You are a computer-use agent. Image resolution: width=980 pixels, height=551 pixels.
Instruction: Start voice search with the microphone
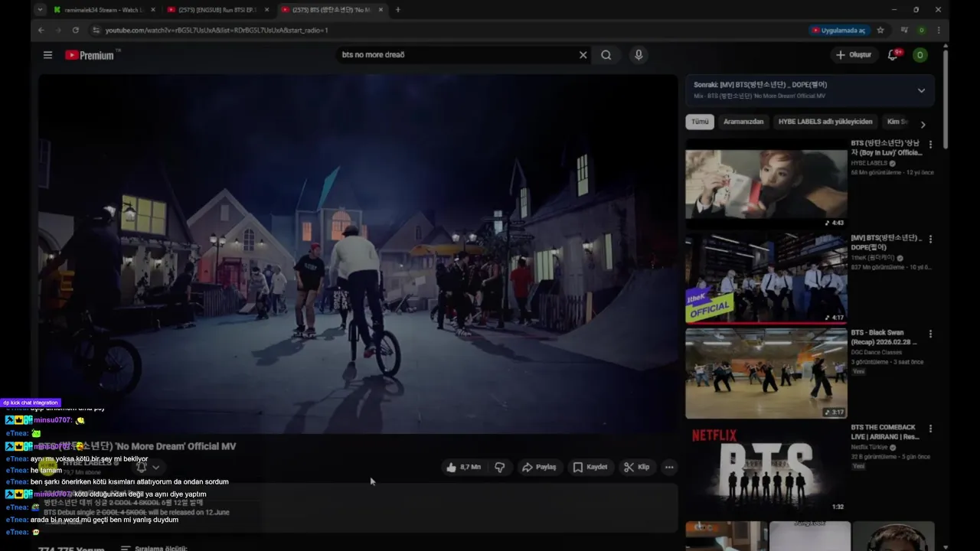click(x=639, y=55)
